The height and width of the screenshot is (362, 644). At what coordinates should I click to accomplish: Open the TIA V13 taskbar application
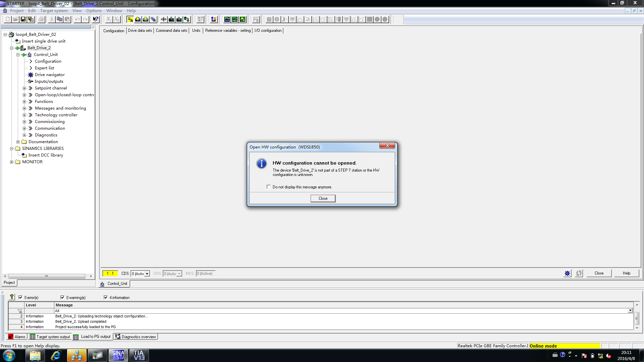coord(139,355)
